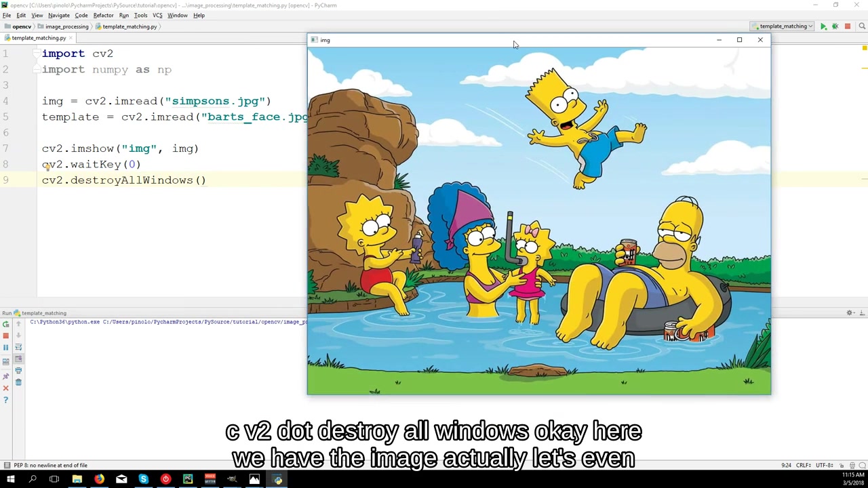Open the VCS menu
The width and height of the screenshot is (868, 488).
coord(157,15)
